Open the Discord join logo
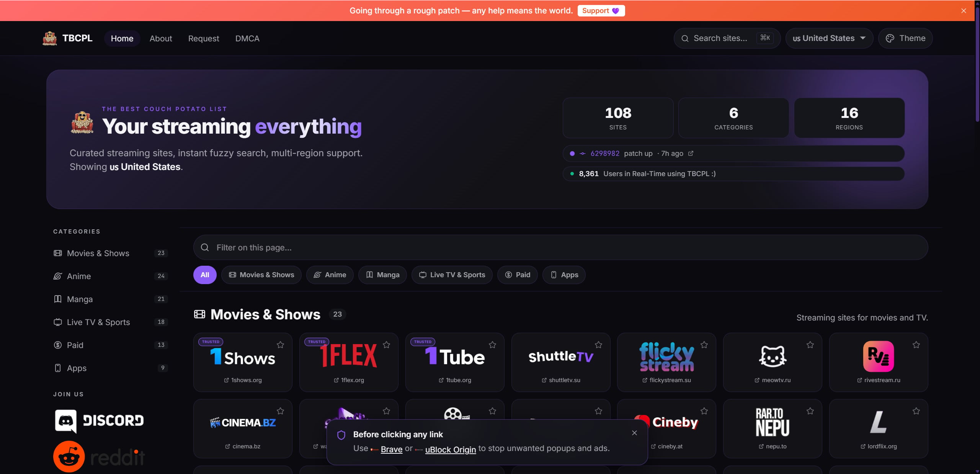Image resolution: width=980 pixels, height=474 pixels. (x=99, y=421)
